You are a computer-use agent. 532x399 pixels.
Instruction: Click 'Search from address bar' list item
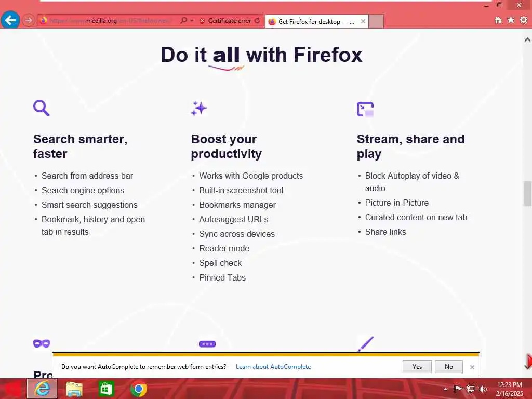tap(87, 176)
